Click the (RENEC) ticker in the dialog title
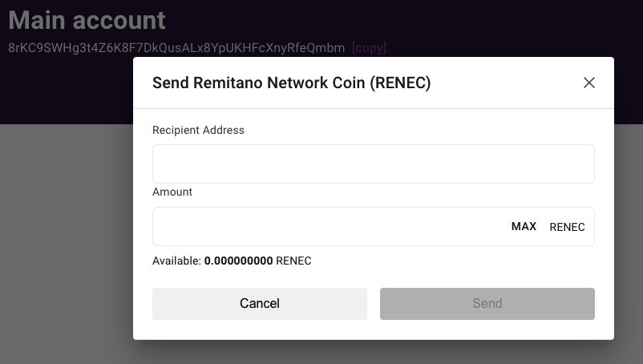 [x=400, y=83]
